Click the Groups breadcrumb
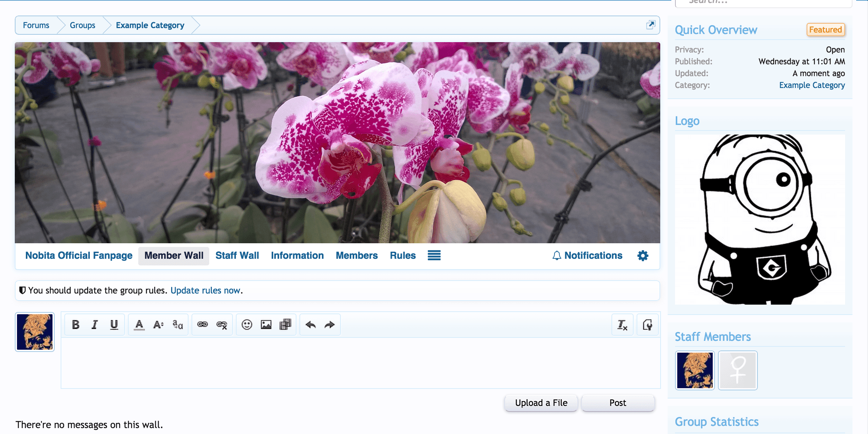 [x=82, y=25]
